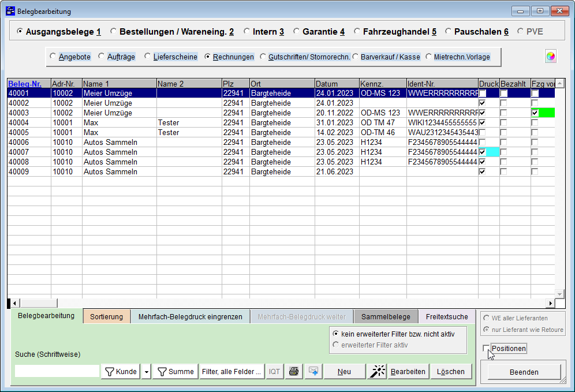Click the Ort column header
575x392 pixels.
282,84
